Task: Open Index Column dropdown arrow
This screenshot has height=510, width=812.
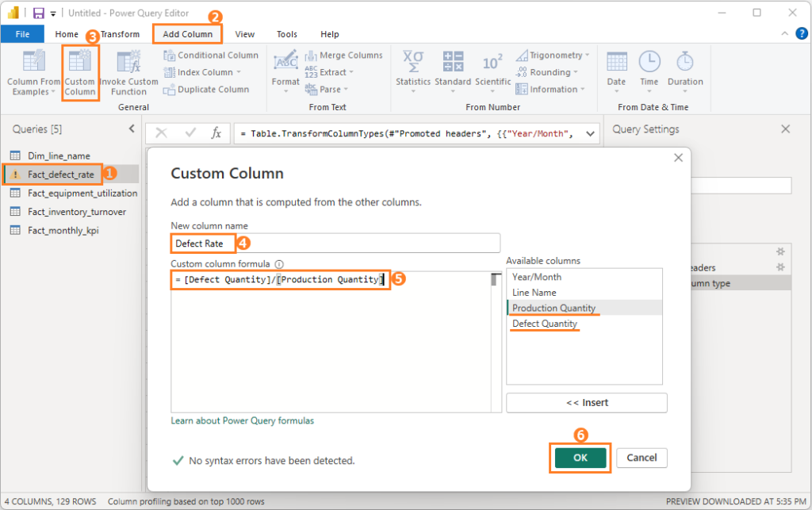Action: (239, 72)
